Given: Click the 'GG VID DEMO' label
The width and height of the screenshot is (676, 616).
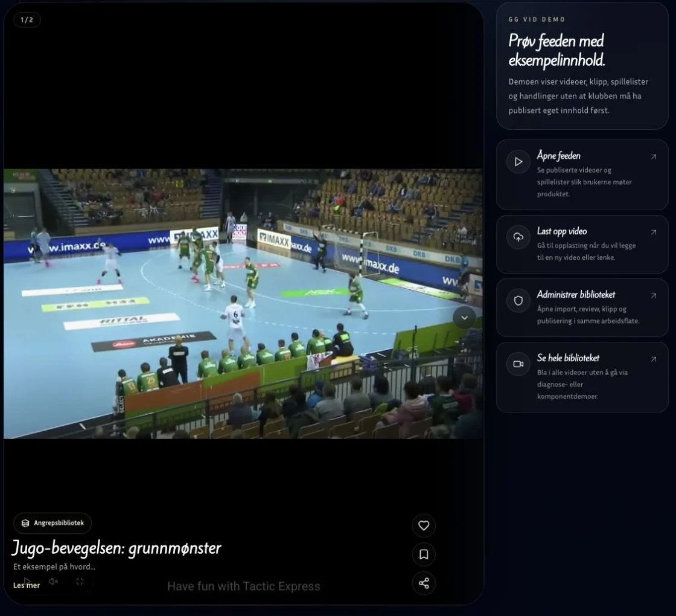Looking at the screenshot, I should click(537, 19).
